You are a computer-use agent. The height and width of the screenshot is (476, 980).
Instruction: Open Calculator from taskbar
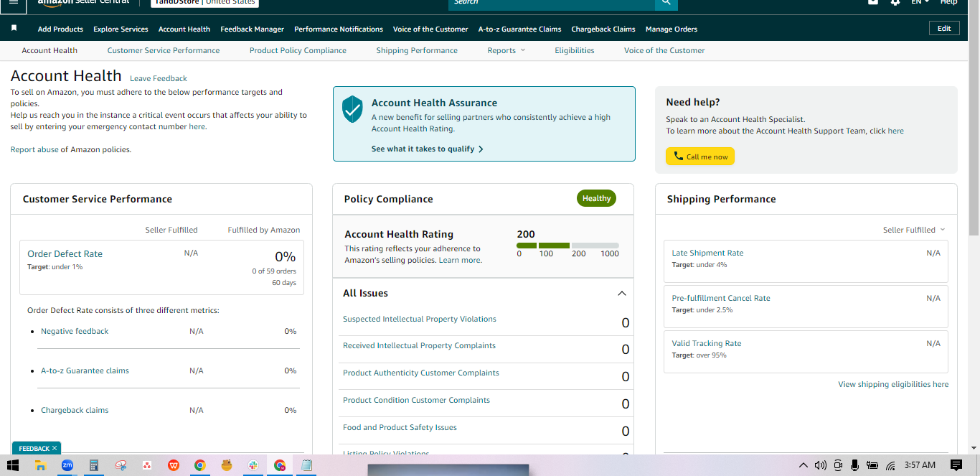point(94,465)
